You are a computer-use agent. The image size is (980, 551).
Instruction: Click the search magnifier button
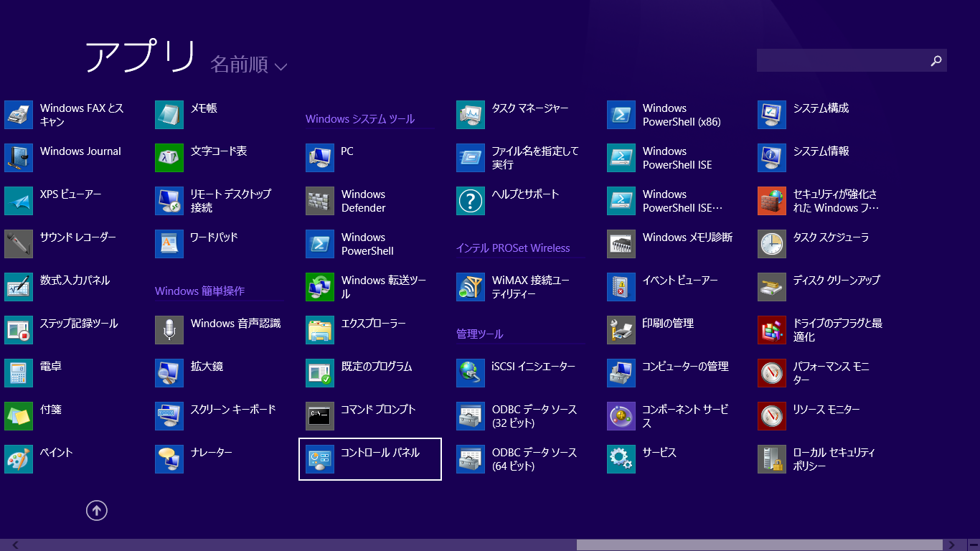click(936, 60)
